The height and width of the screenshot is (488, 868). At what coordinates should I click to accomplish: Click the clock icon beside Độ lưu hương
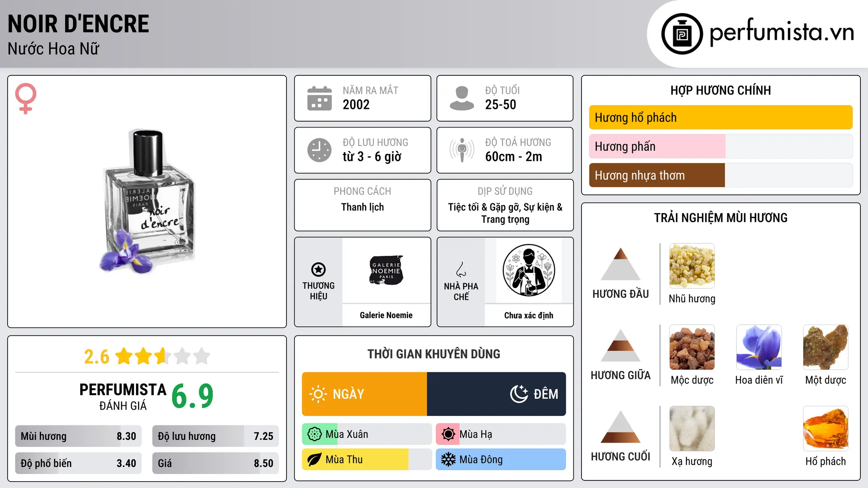[x=320, y=150]
